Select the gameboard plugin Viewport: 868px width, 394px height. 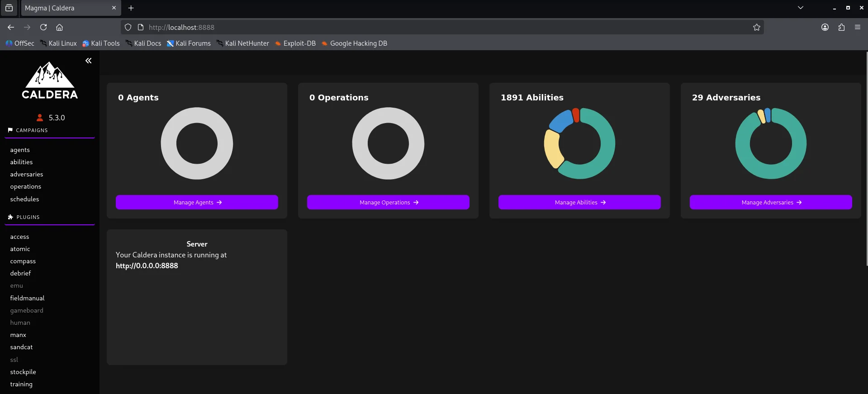click(27, 310)
